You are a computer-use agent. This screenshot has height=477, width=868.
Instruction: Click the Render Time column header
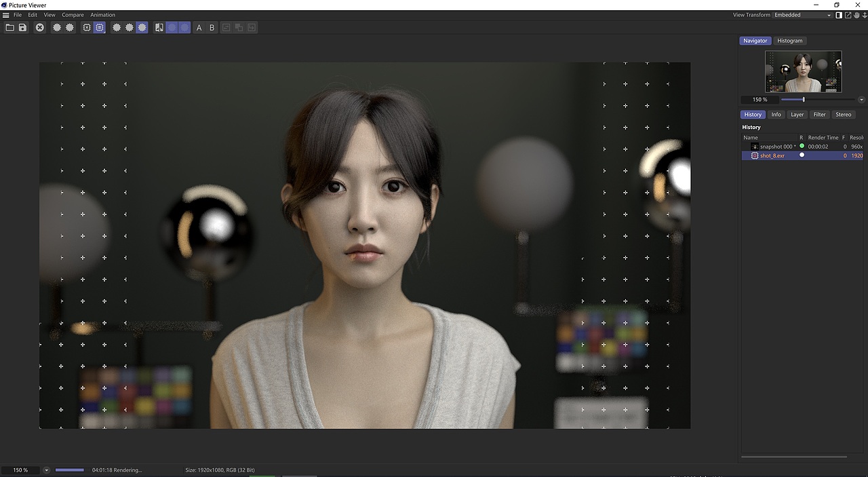pos(823,138)
